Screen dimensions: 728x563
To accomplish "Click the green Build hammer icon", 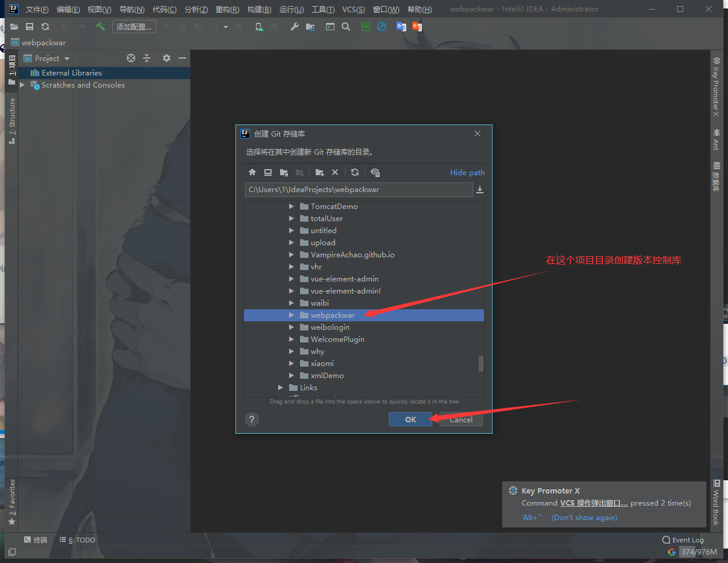I will point(100,27).
